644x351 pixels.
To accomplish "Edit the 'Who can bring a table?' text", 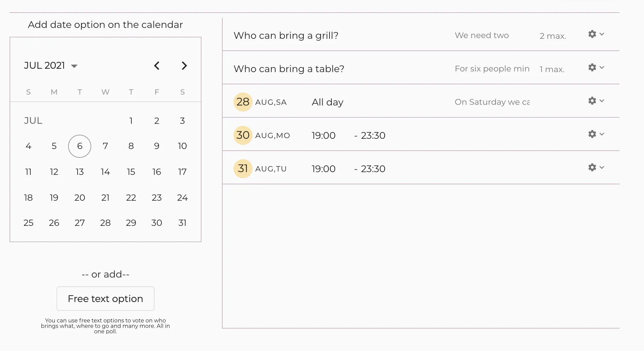I will pos(289,69).
